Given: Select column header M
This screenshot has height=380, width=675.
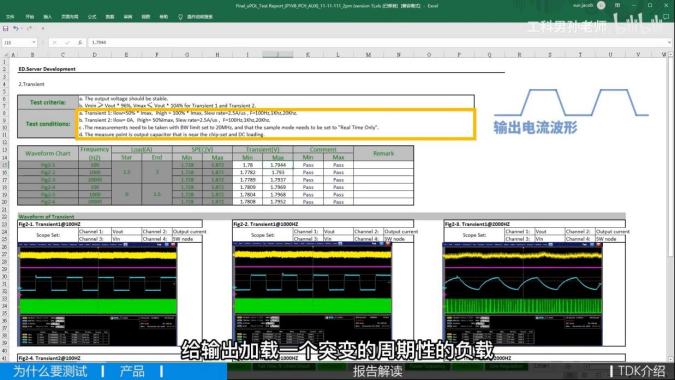Looking at the screenshot, I should point(368,55).
